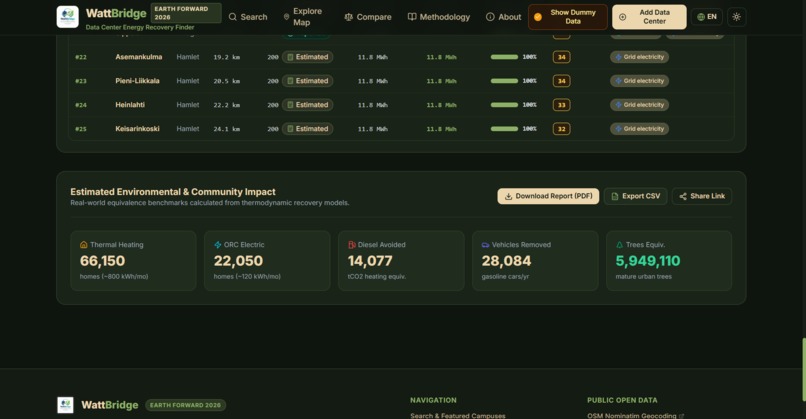Select the Pieni-Liikkala row name
This screenshot has width=806, height=419.
tap(137, 81)
